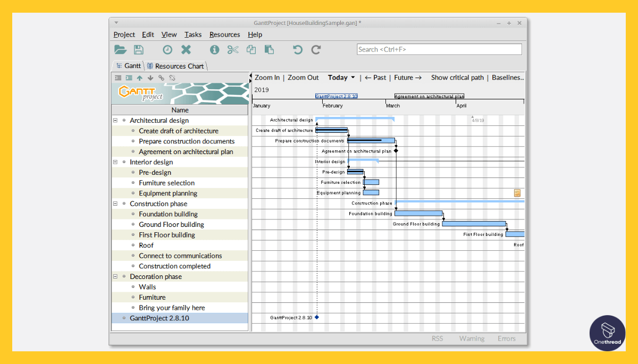The image size is (638, 364).
Task: Paste the copied task
Action: click(270, 49)
